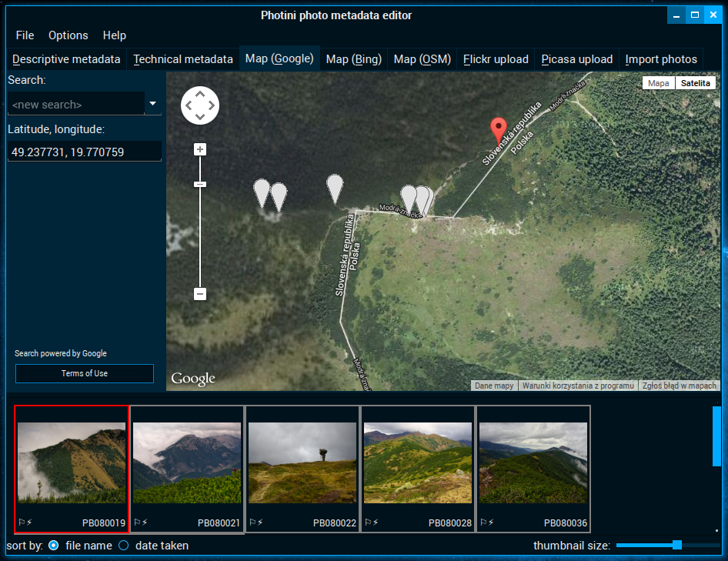Switch map to Mapa view
Viewport: 728px width, 561px height.
659,83
